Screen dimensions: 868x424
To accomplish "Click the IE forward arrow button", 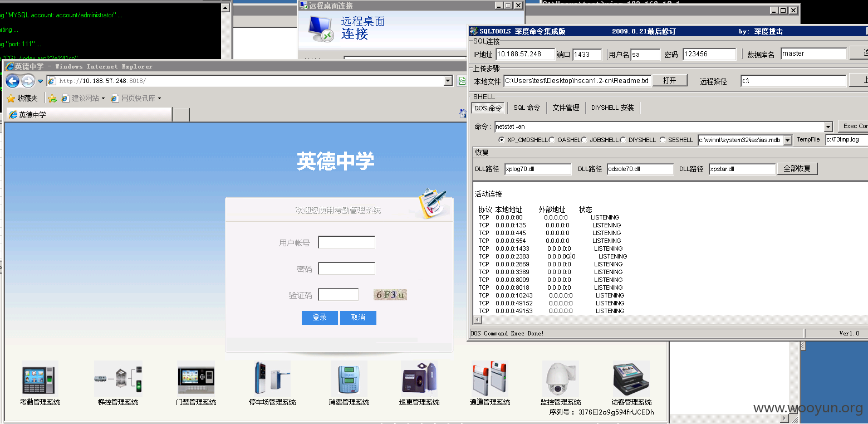I will coord(28,81).
